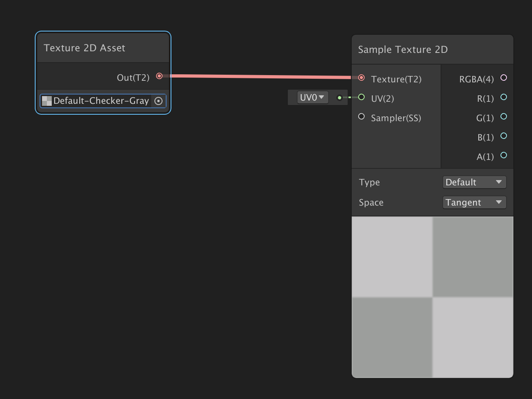The width and height of the screenshot is (532, 399).
Task: Click the B(1) output port
Action: 504,136
